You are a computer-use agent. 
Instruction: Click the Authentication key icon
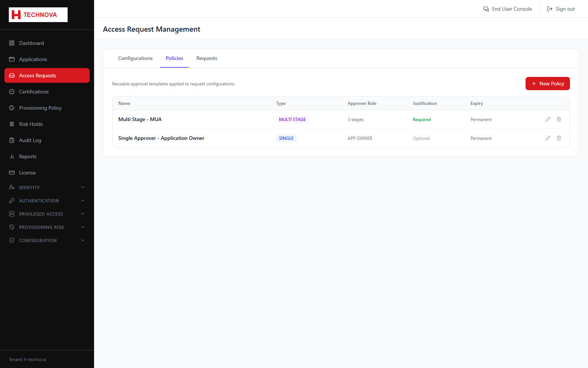(x=12, y=201)
